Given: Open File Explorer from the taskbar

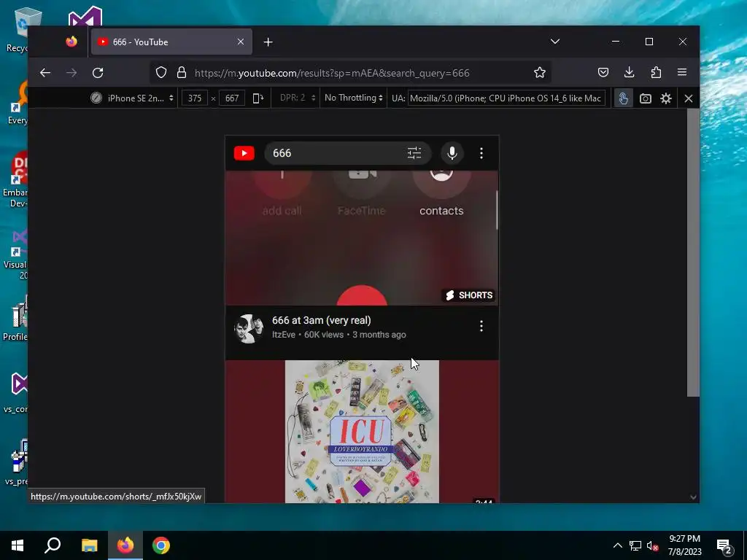Looking at the screenshot, I should coord(89,545).
